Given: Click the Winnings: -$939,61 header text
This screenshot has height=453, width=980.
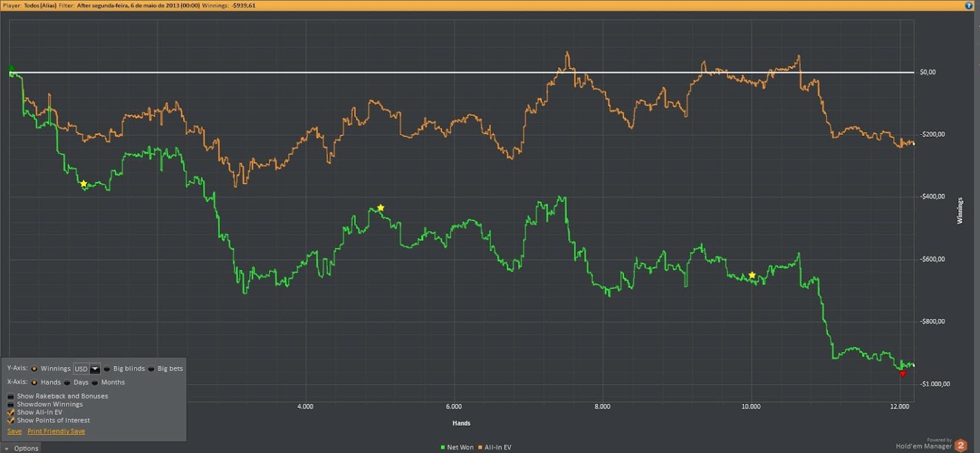Looking at the screenshot, I should [x=229, y=4].
